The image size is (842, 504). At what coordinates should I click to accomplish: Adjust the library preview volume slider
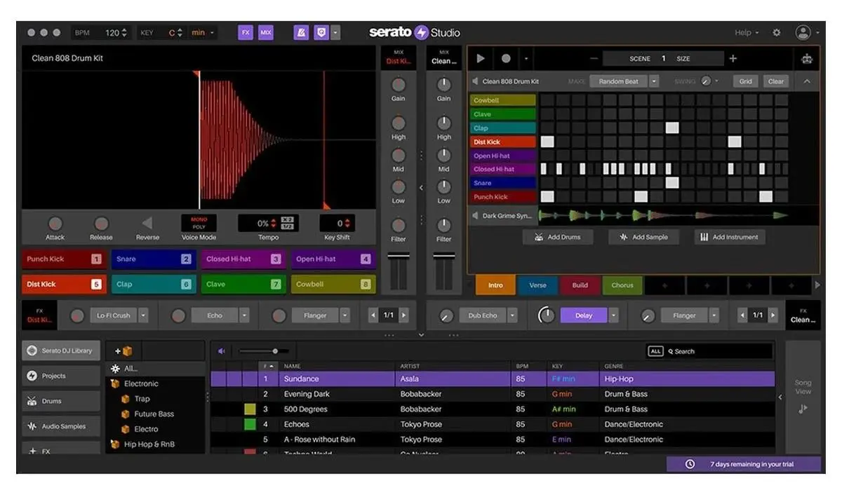pyautogui.click(x=275, y=351)
